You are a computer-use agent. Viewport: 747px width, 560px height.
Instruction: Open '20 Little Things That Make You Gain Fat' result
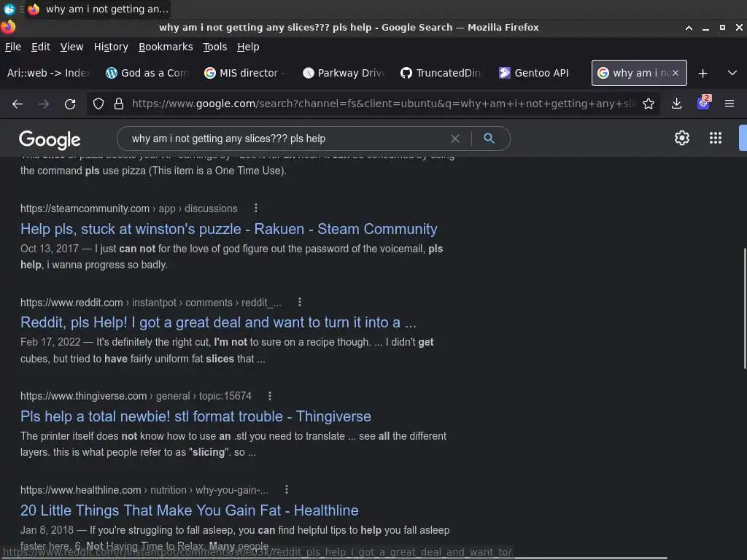[x=189, y=510]
